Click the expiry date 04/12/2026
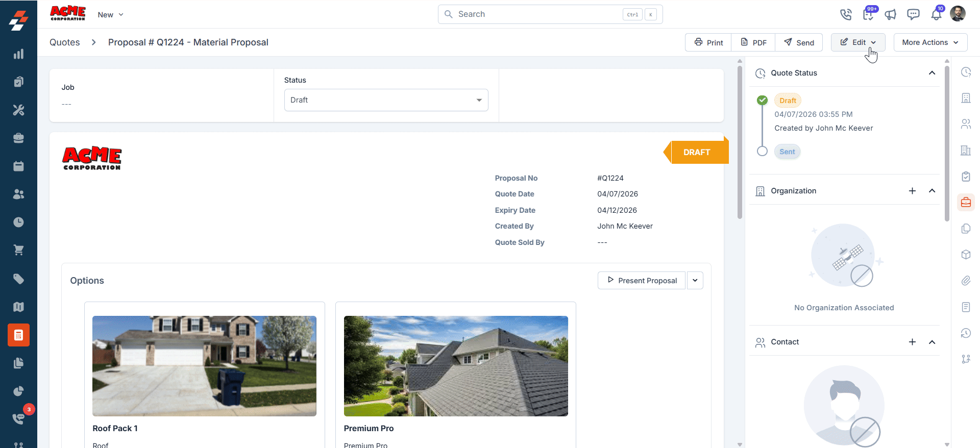The width and height of the screenshot is (980, 448). tap(617, 210)
